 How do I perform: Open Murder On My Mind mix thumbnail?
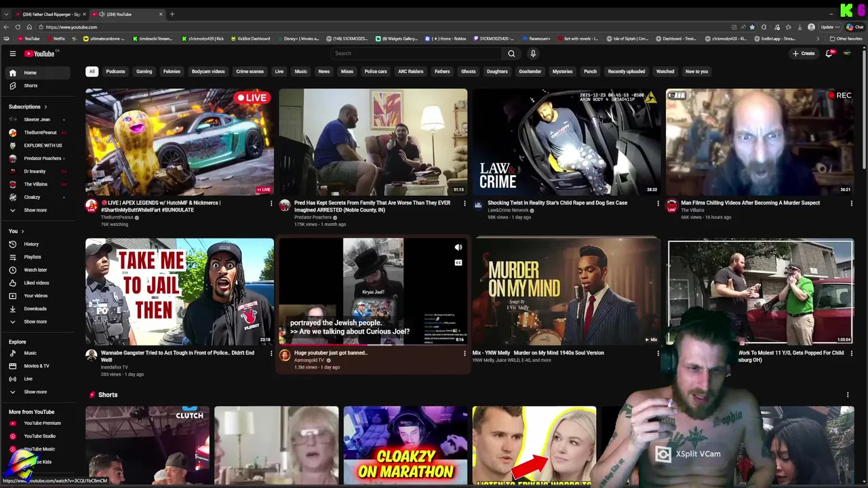pyautogui.click(x=566, y=291)
